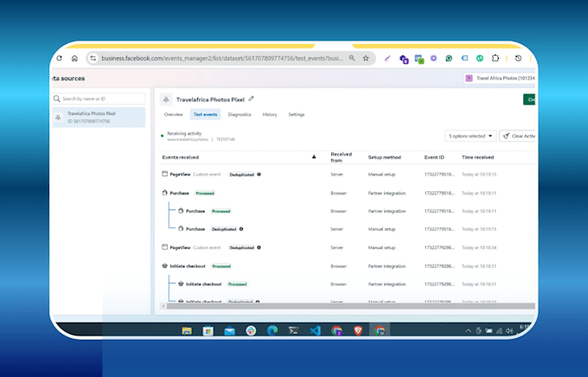Click the 'Processed' badge on top-level Purchase

(205, 193)
